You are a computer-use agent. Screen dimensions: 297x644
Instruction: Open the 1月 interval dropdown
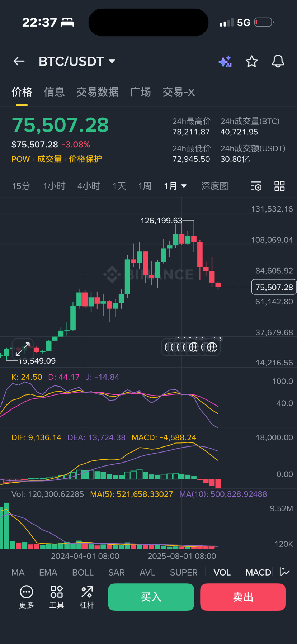tap(175, 186)
